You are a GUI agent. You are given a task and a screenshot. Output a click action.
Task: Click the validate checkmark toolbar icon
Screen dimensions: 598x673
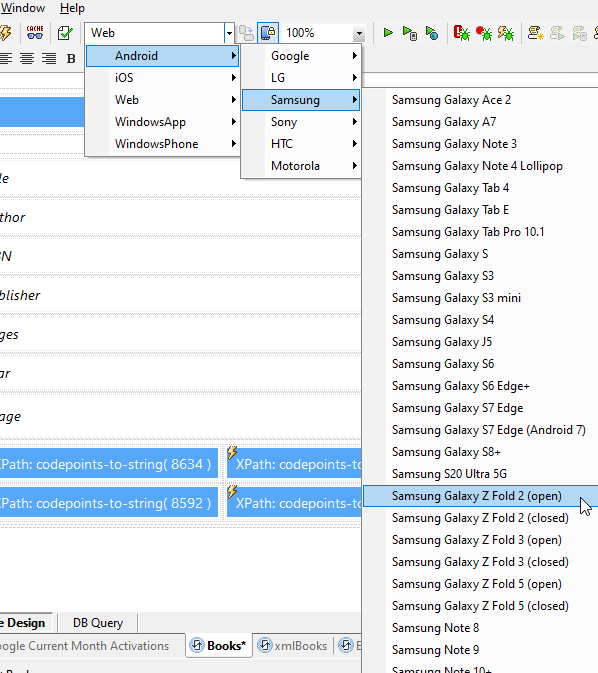click(65, 33)
